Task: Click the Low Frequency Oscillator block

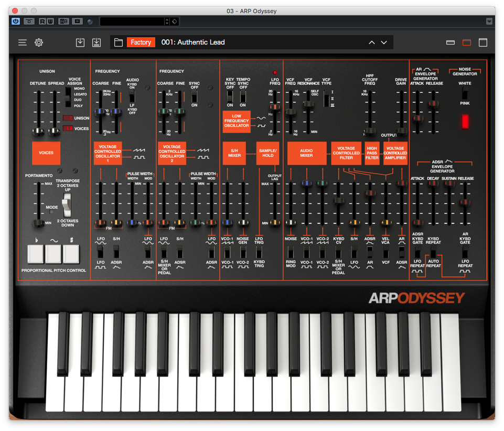Action: [x=237, y=122]
